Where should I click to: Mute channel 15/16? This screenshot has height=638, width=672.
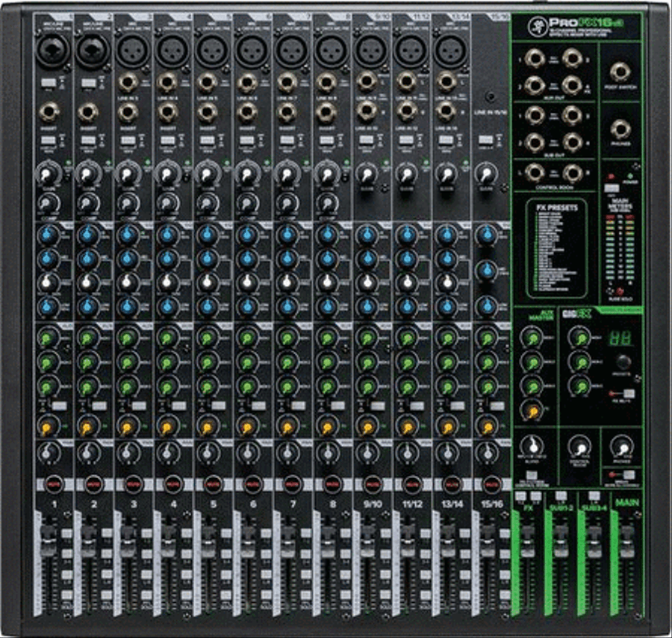pos(491,485)
